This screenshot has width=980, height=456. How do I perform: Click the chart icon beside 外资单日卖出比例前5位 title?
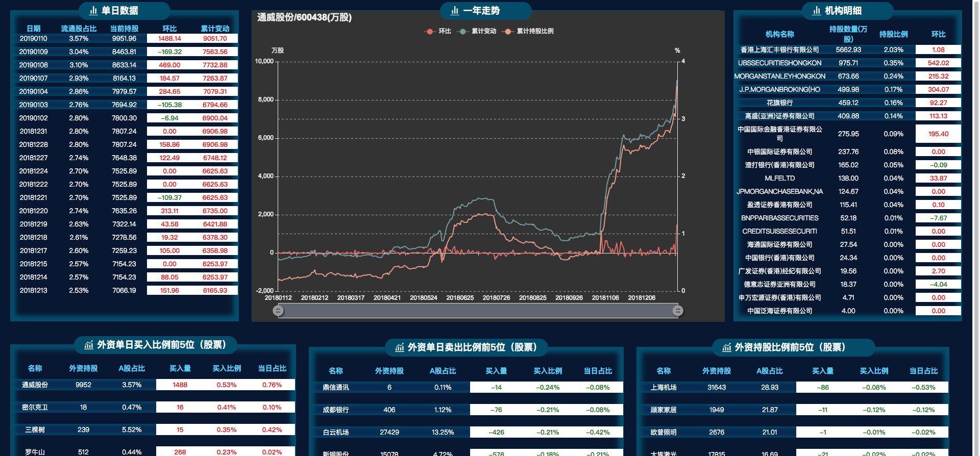(x=400, y=348)
